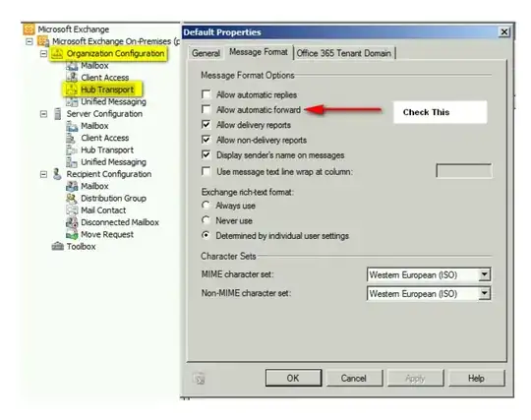Click the Toolbox icon
Viewport: 531px width, 420px height.
(x=58, y=247)
